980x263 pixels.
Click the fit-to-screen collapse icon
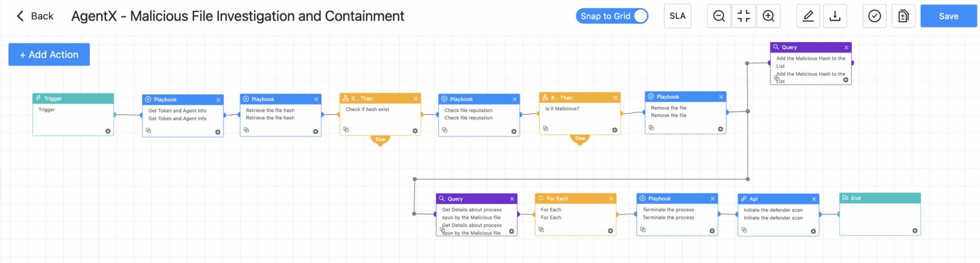(744, 16)
